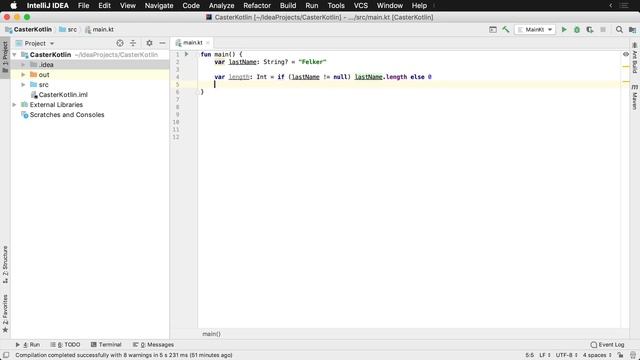Open the 0: Messages tool window

pos(153,344)
